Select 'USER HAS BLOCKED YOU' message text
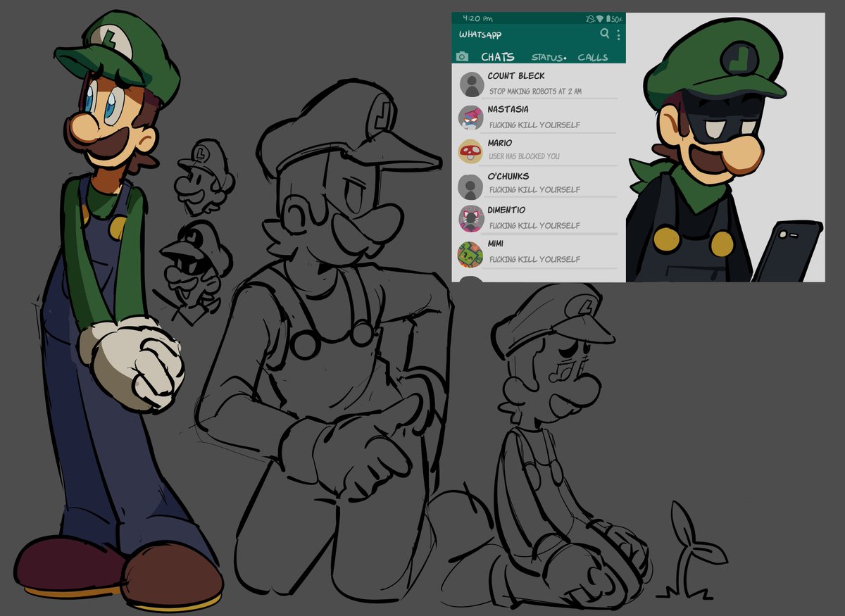 pos(525,156)
